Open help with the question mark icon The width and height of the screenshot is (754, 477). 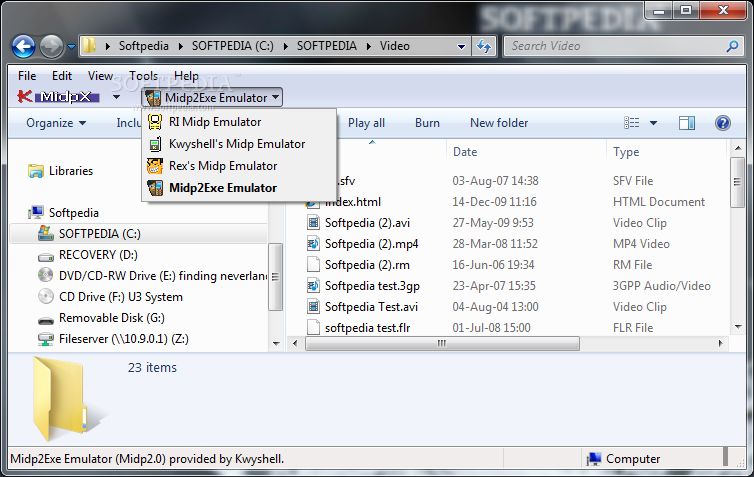(723, 123)
